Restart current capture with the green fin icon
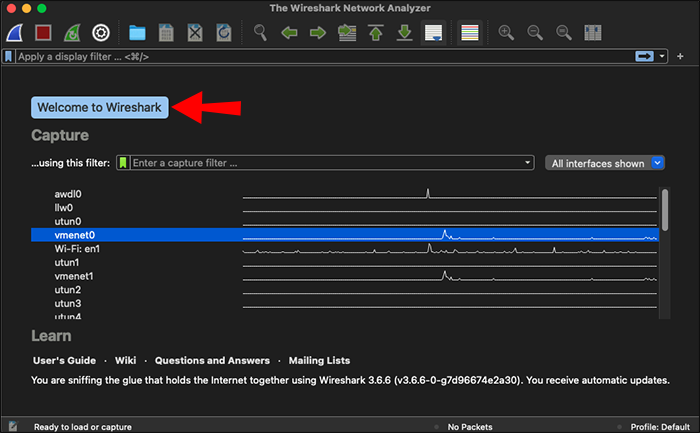Viewport: 700px width, 433px height. (x=72, y=33)
